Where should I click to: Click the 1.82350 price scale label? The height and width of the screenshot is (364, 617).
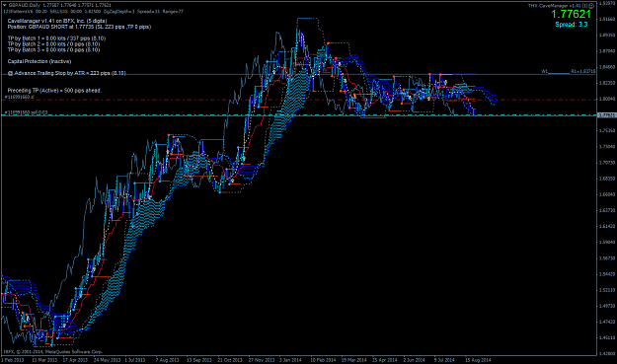[x=606, y=83]
